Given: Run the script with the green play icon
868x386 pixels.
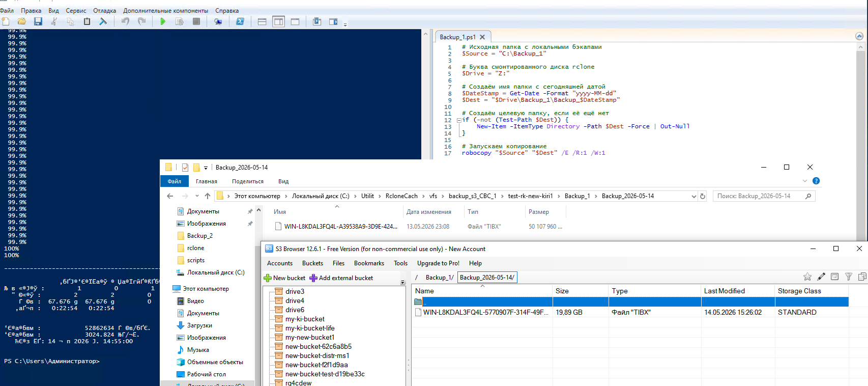Looking at the screenshot, I should 163,21.
